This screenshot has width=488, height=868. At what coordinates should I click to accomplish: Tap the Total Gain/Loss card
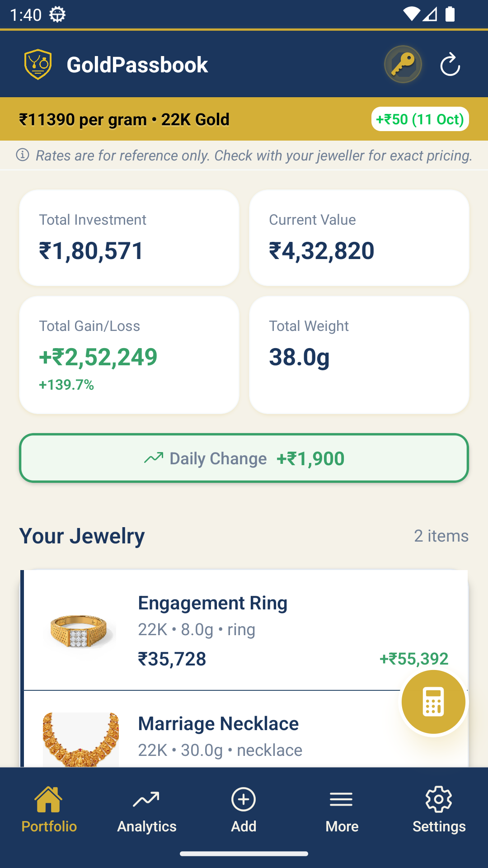tap(129, 355)
